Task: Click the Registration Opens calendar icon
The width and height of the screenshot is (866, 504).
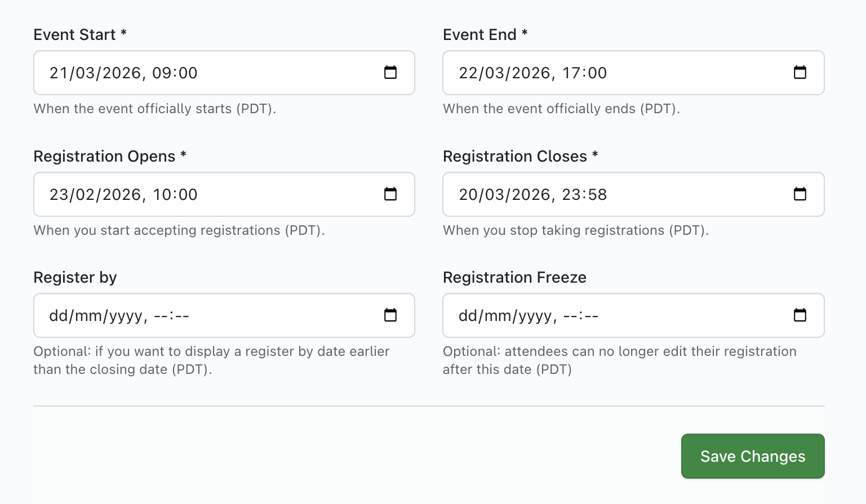Action: (x=390, y=194)
